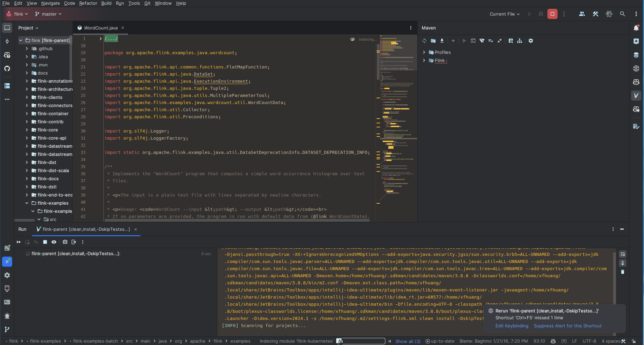
Task: Open Problems tool window icon
Action: 7,316
